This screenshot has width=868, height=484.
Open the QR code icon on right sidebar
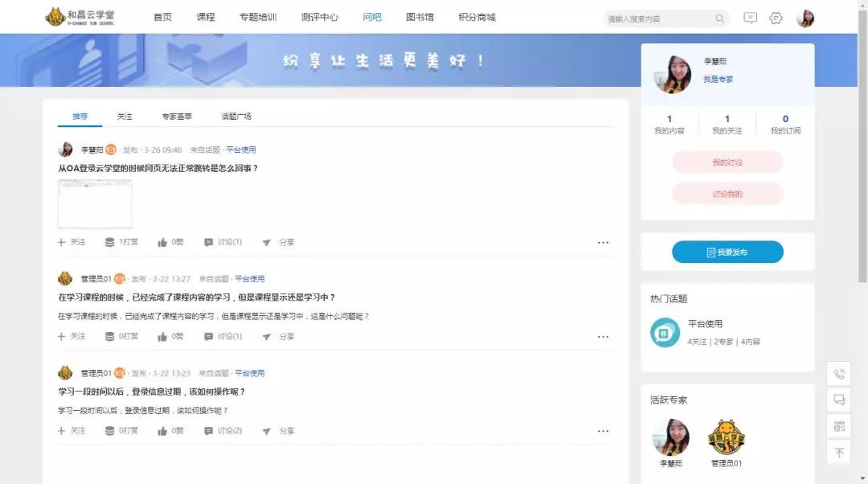coord(839,426)
